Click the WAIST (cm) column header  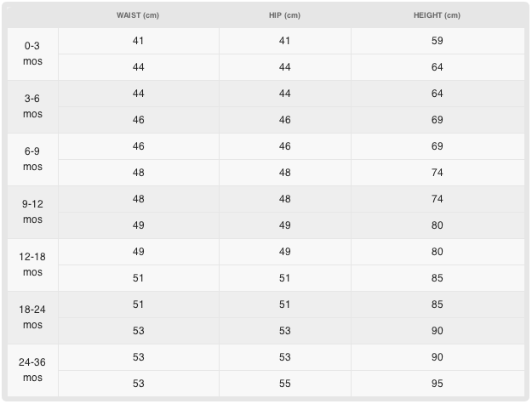pos(138,16)
